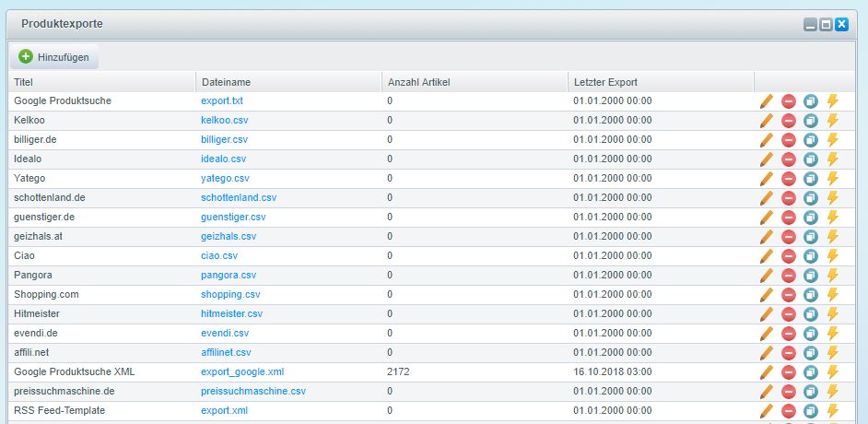
Task: Open the hitmeister.csv link
Action: (x=231, y=313)
